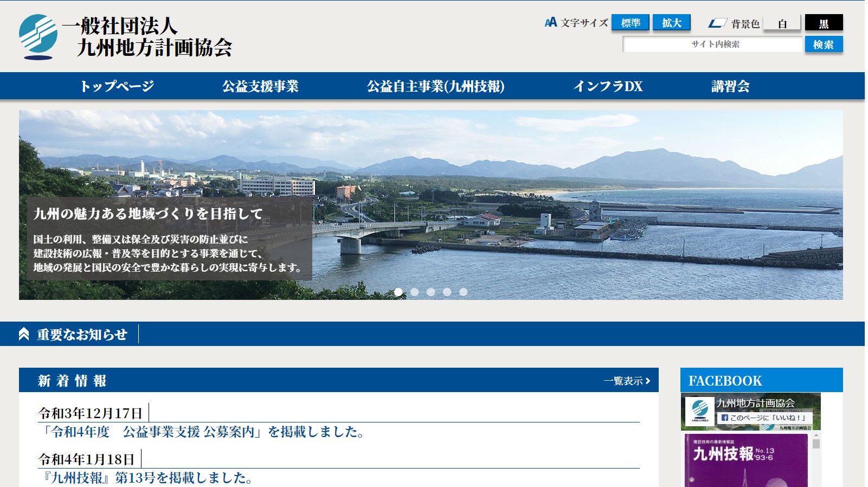Switch background color to 黒

pos(824,23)
